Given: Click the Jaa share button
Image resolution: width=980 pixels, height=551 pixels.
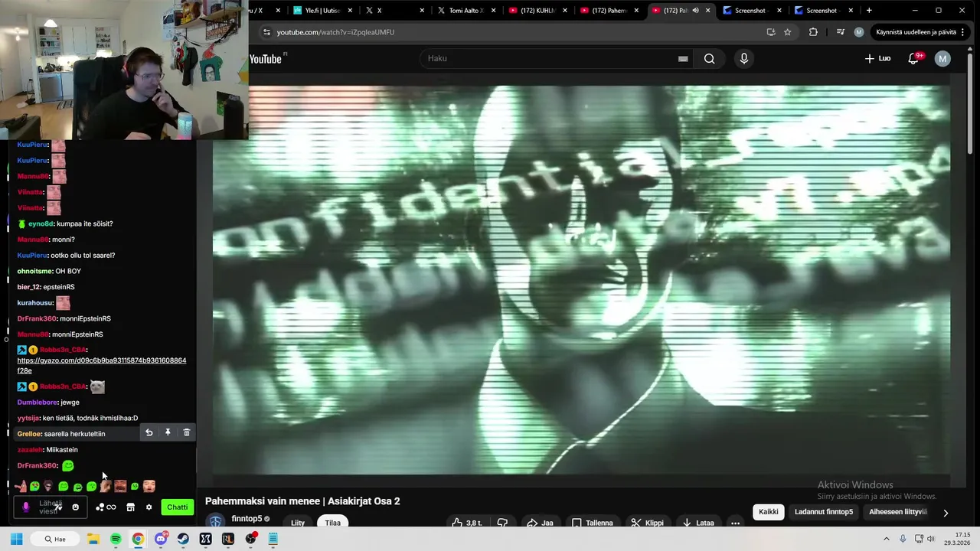Looking at the screenshot, I should click(x=540, y=523).
